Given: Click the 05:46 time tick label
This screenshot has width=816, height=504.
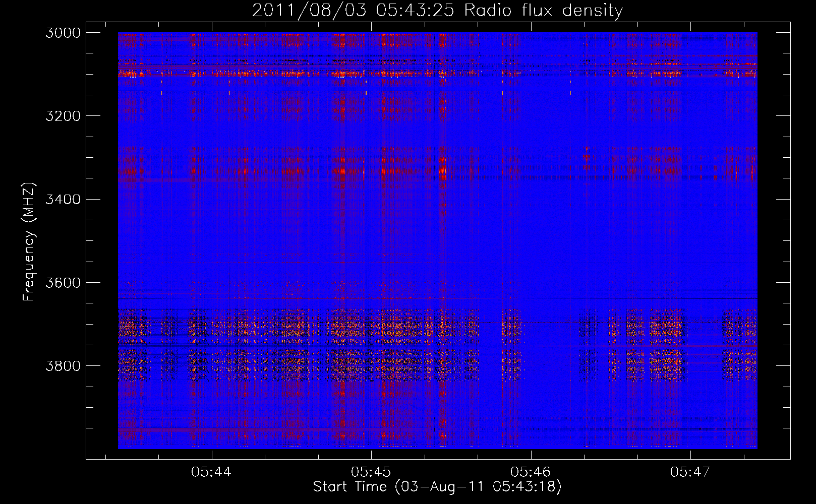Looking at the screenshot, I should (531, 472).
